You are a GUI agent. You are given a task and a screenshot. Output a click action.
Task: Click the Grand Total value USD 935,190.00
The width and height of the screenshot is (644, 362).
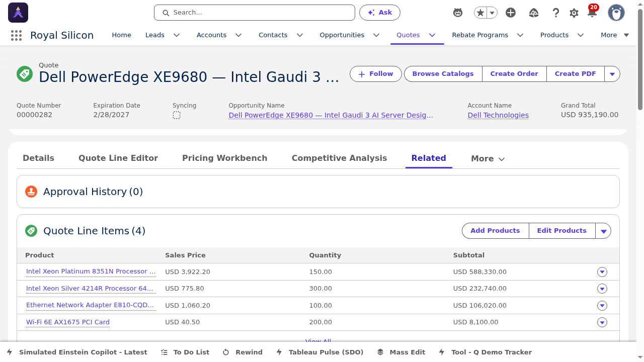pyautogui.click(x=590, y=115)
